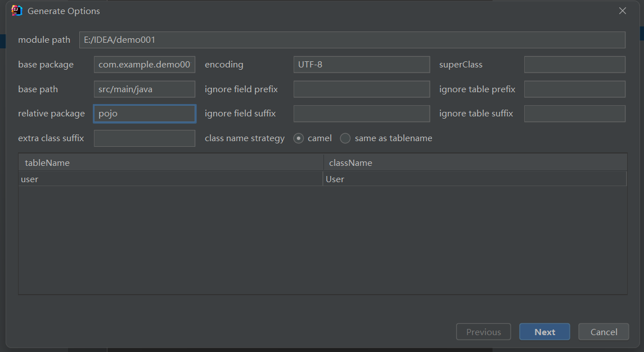
Task: Select the camel class name strategy
Action: pyautogui.click(x=299, y=138)
